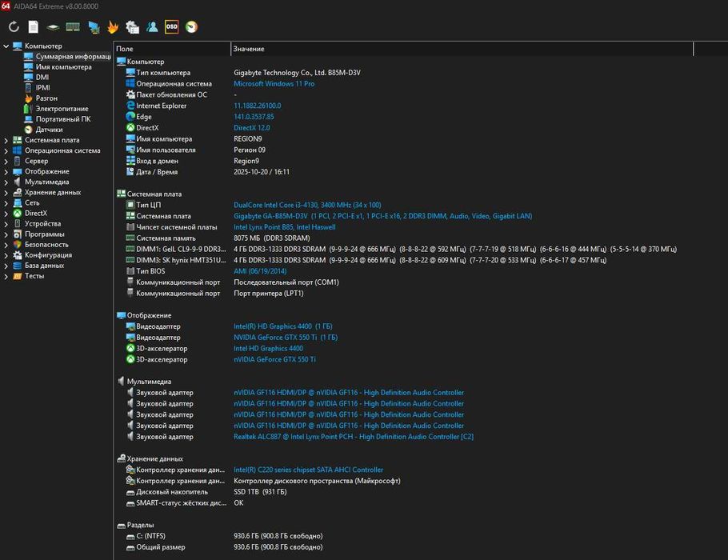Expand the Операционная система tree node
Image resolution: width=728 pixels, height=560 pixels.
tap(6, 150)
